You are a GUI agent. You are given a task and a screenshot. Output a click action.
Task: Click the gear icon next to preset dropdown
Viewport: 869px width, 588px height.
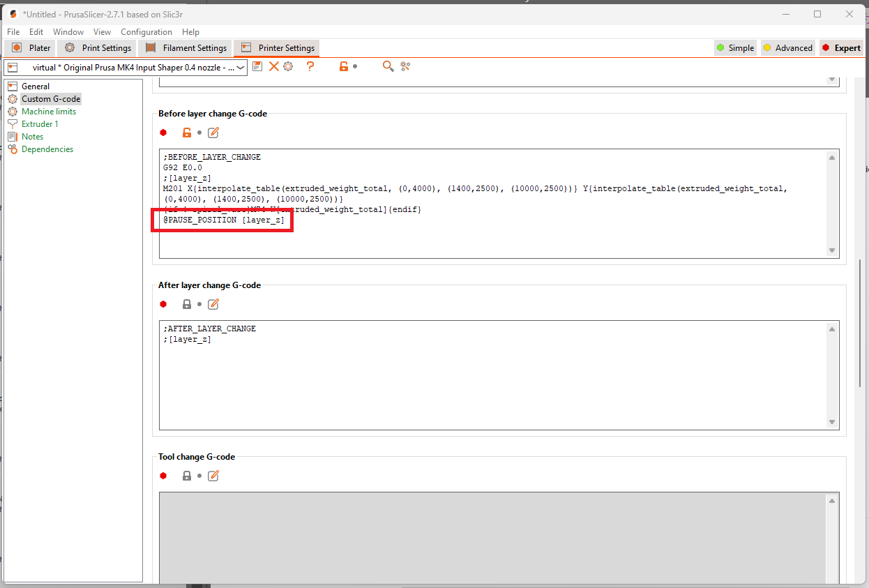pos(288,66)
